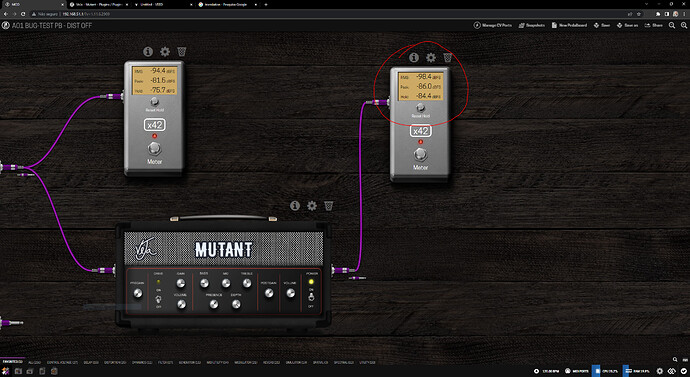The height and width of the screenshot is (377, 690).
Task: Share the pedalboard
Action: (654, 26)
